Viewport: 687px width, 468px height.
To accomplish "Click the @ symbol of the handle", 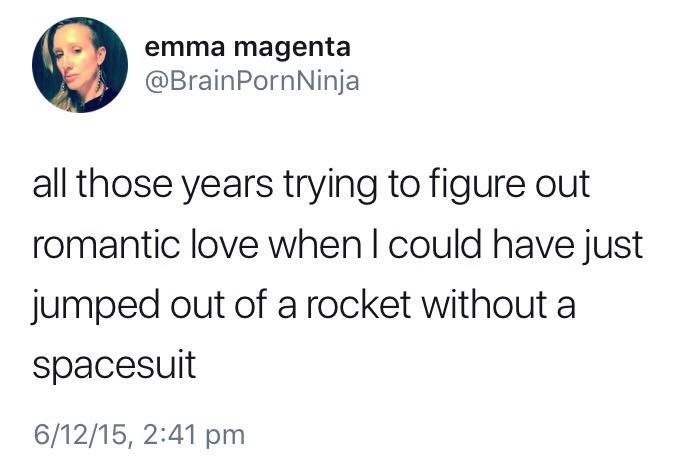I will point(155,82).
